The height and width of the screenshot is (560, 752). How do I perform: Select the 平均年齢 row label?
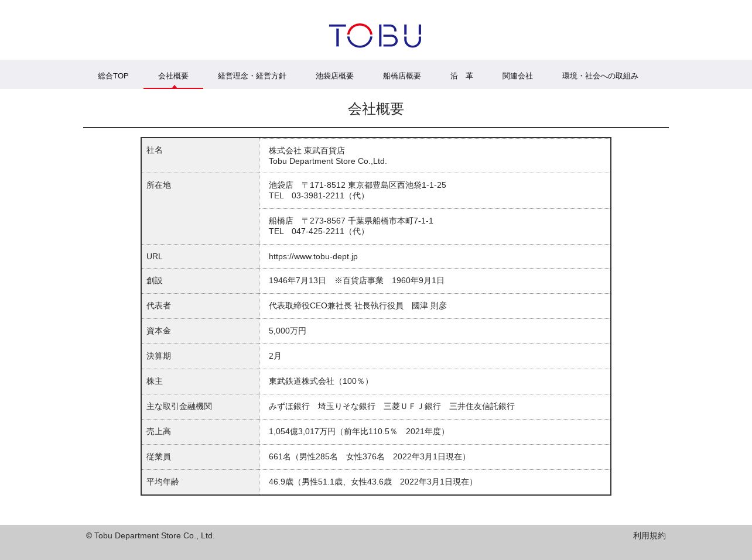(x=163, y=482)
